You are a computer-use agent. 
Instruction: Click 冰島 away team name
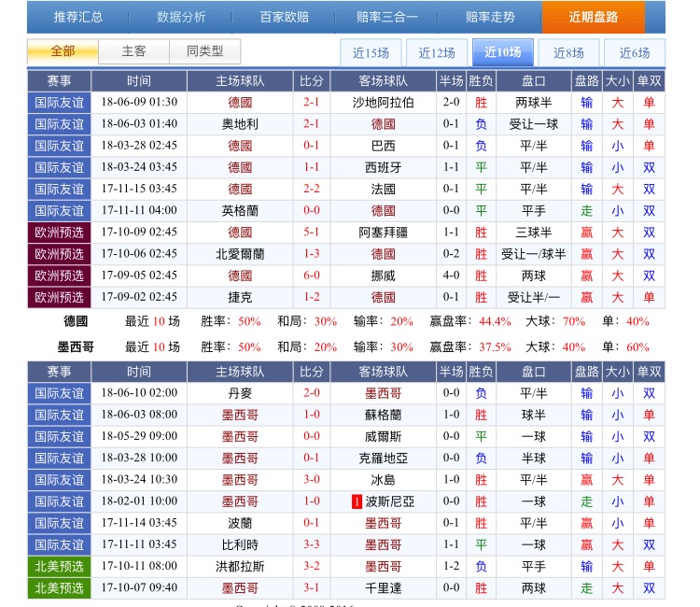383,480
